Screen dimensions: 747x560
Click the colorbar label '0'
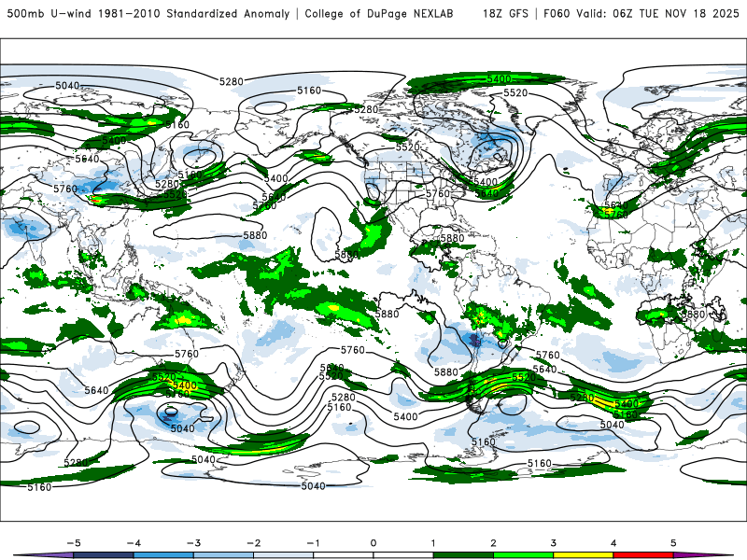(373, 543)
